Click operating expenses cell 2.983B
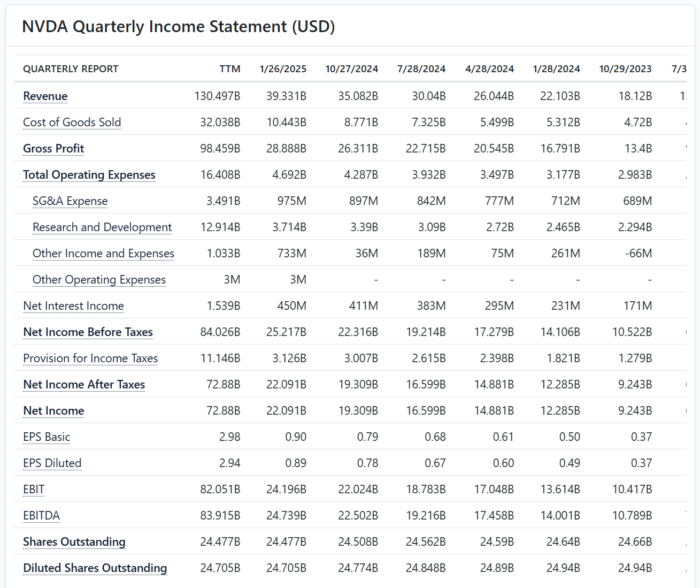 tap(635, 175)
